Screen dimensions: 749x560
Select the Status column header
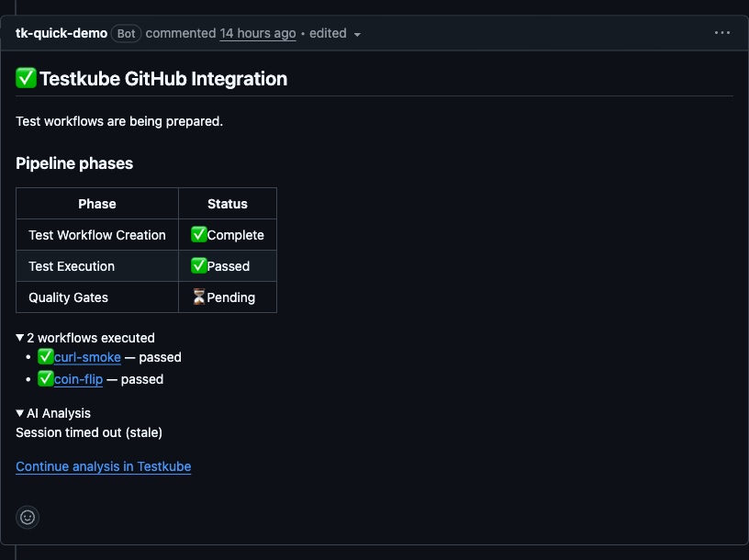click(228, 204)
